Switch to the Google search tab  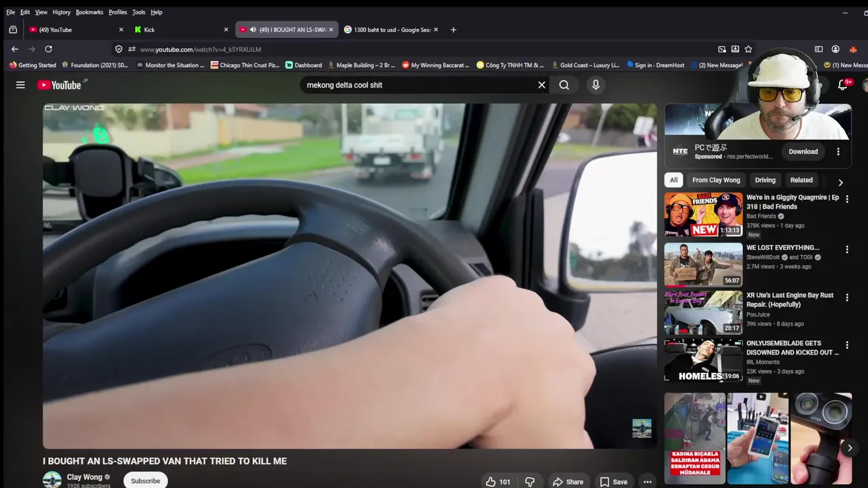[x=391, y=30]
